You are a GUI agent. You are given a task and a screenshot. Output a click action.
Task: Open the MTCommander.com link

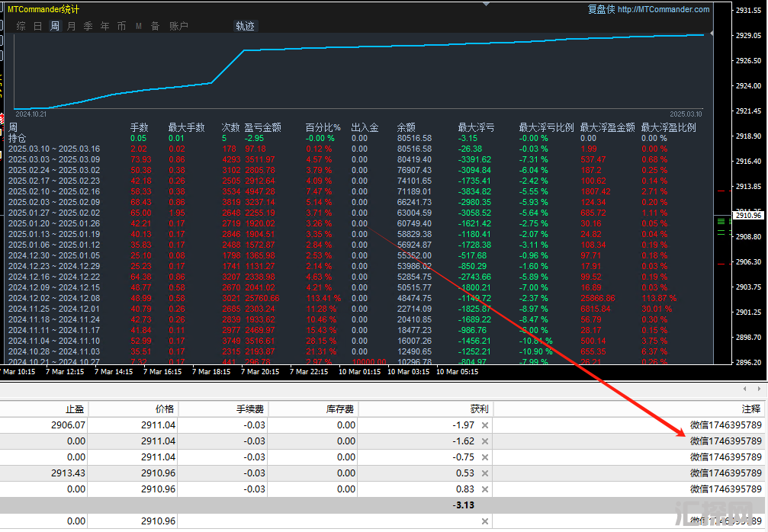click(663, 10)
